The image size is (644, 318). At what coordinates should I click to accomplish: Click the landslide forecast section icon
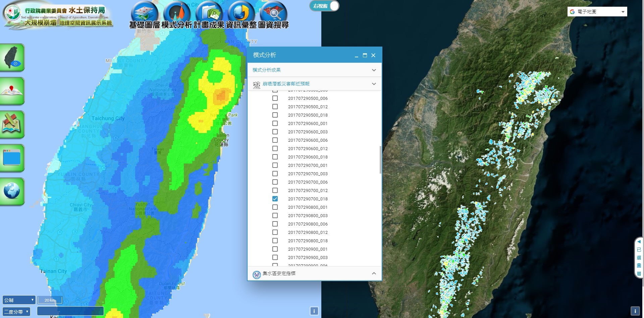pyautogui.click(x=257, y=85)
